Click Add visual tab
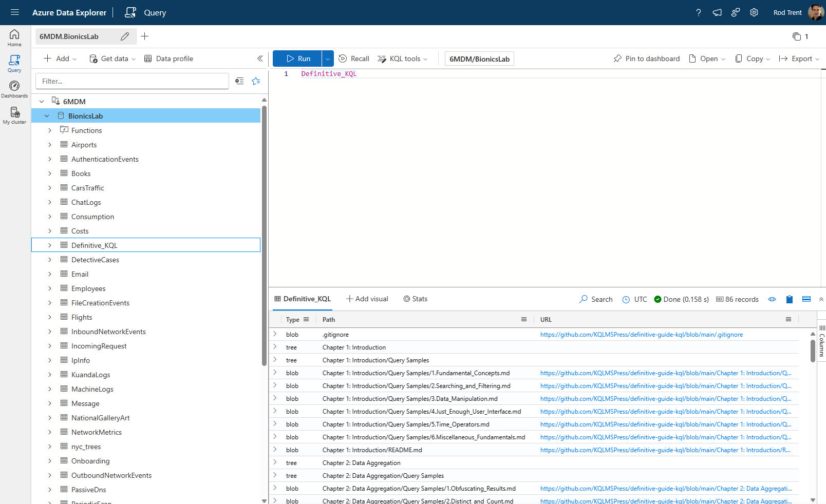The height and width of the screenshot is (504, 826). [367, 299]
